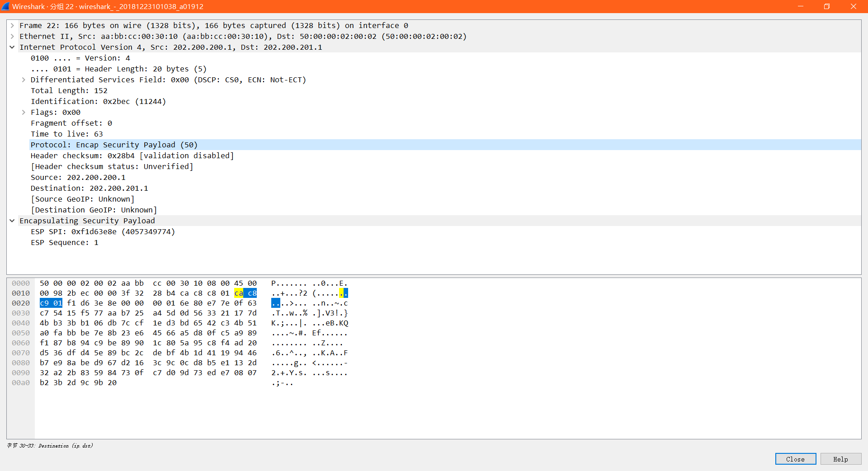Image resolution: width=868 pixels, height=471 pixels.
Task: Click ASCII text 'K.;...|.' in row 0040
Action: (289, 323)
